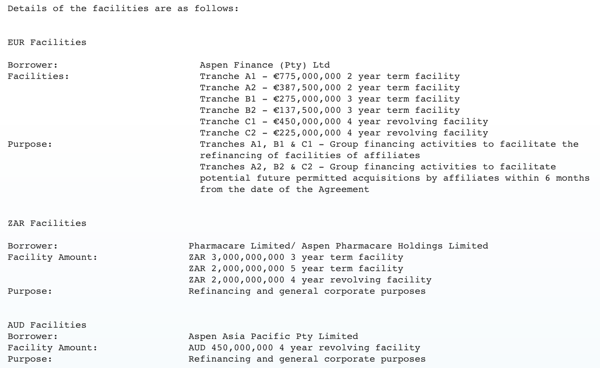Click the 'AUD Facilities' heading text
The height and width of the screenshot is (368, 600).
[47, 325]
